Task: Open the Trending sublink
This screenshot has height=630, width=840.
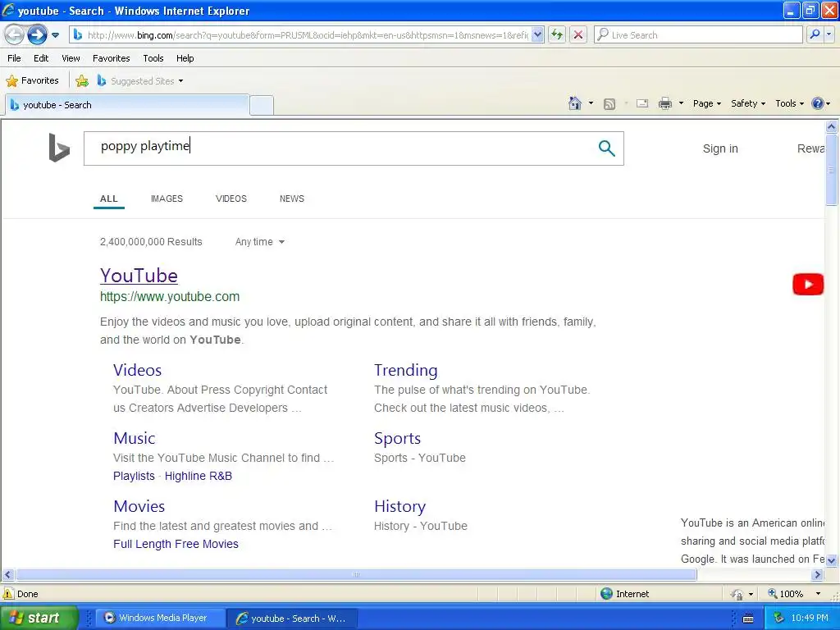Action: pos(405,370)
